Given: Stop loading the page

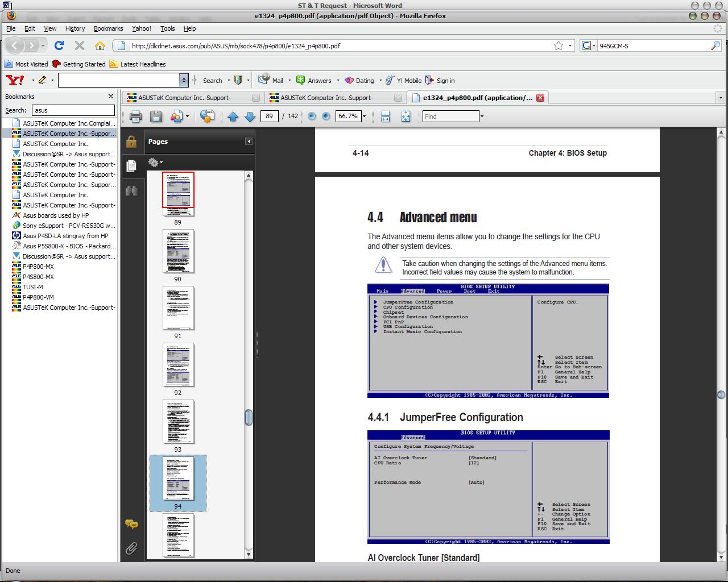Looking at the screenshot, I should click(x=80, y=45).
